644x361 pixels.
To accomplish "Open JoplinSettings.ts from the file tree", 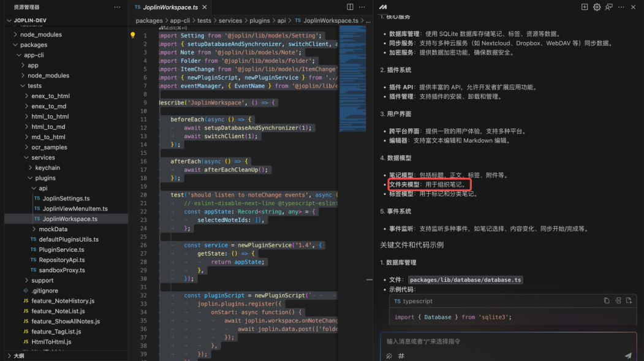I will (x=66, y=199).
